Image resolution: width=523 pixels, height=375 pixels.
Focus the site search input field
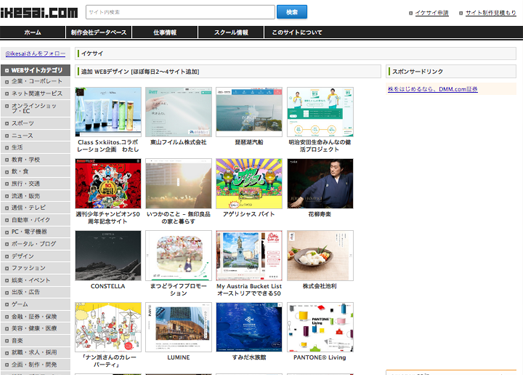pos(180,12)
